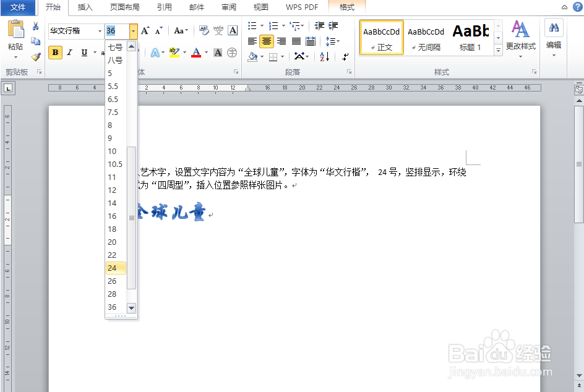Viewport: 584px width, 392px height.
Task: Apply Italic formatting
Action: (x=69, y=53)
